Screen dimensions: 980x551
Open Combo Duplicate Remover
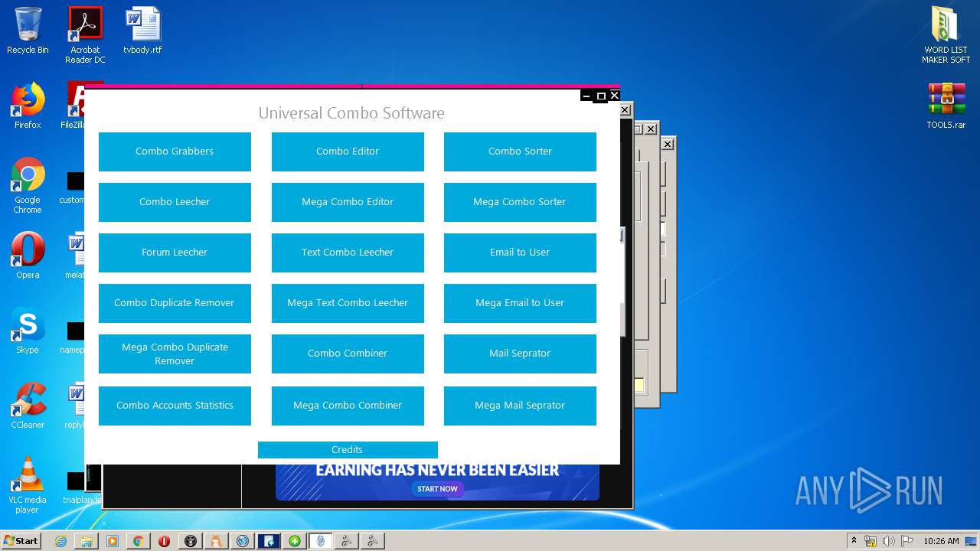click(x=175, y=303)
